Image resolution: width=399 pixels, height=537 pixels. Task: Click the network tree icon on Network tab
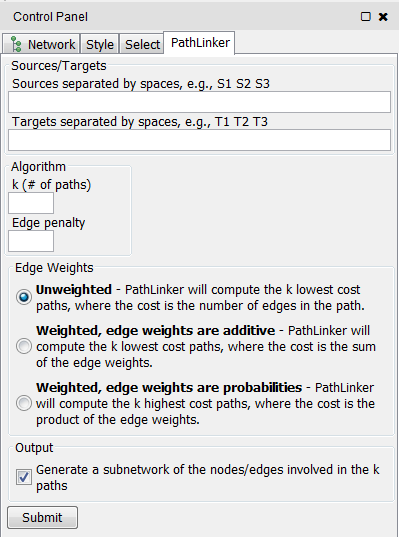pyautogui.click(x=16, y=44)
